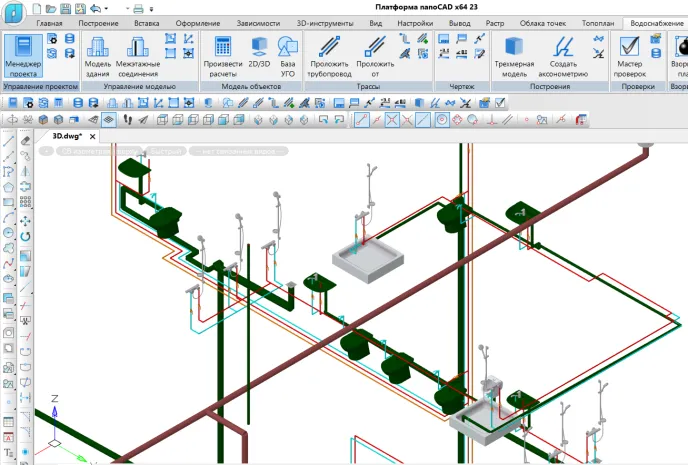Select the Проложить трубопровод tool
Image resolution: width=688 pixels, height=465 pixels.
click(x=328, y=56)
